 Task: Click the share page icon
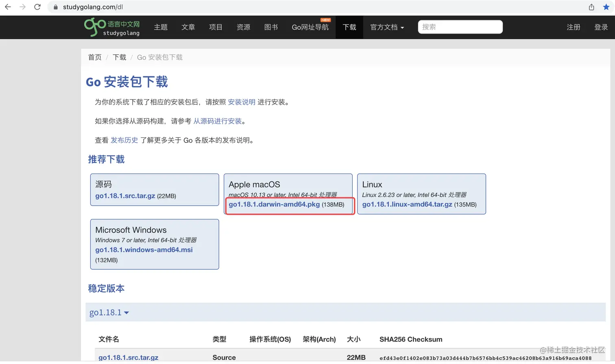pyautogui.click(x=591, y=7)
